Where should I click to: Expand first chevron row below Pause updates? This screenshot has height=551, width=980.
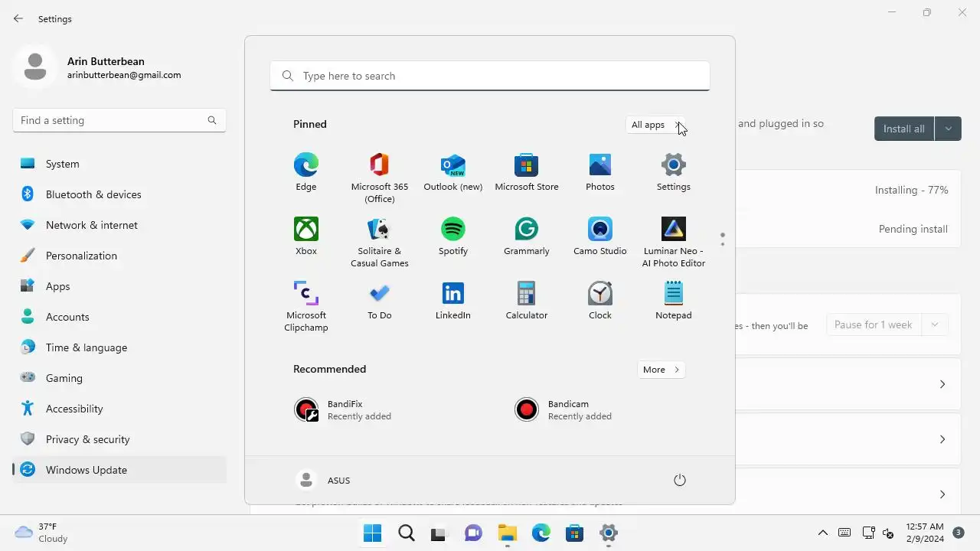942,384
